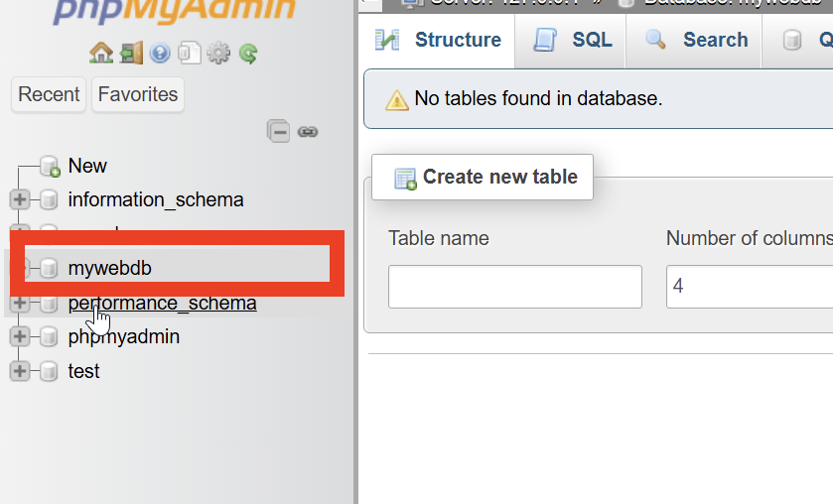Open navigation panel settings gear
The image size is (833, 504).
(x=218, y=53)
